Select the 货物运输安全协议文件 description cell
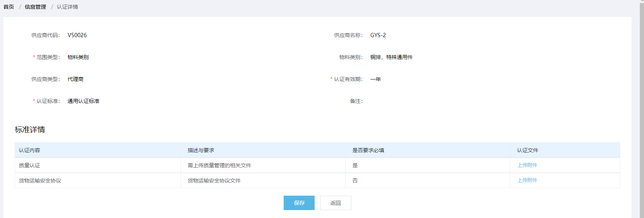Viewport: 644px width, 218px height. point(214,181)
